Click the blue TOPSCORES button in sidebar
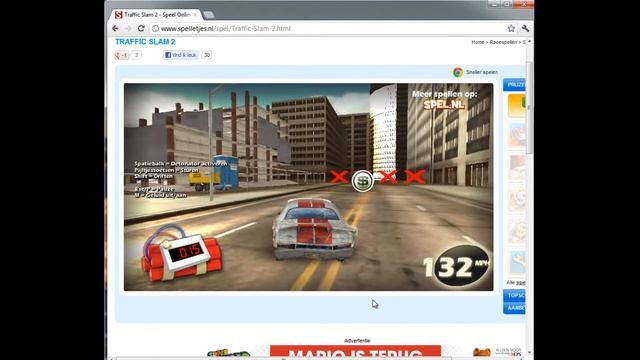Image resolution: width=640 pixels, height=360 pixels. pos(514,295)
